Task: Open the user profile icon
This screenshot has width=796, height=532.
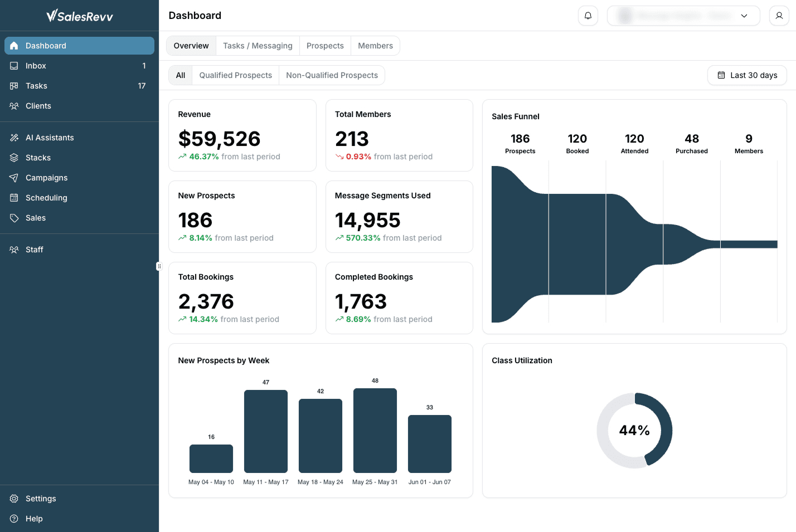Action: pos(779,16)
